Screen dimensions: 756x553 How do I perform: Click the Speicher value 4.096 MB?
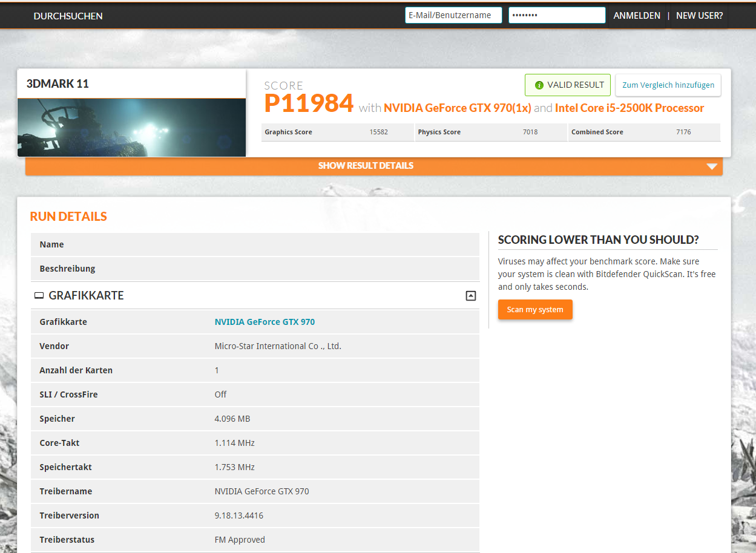(232, 419)
